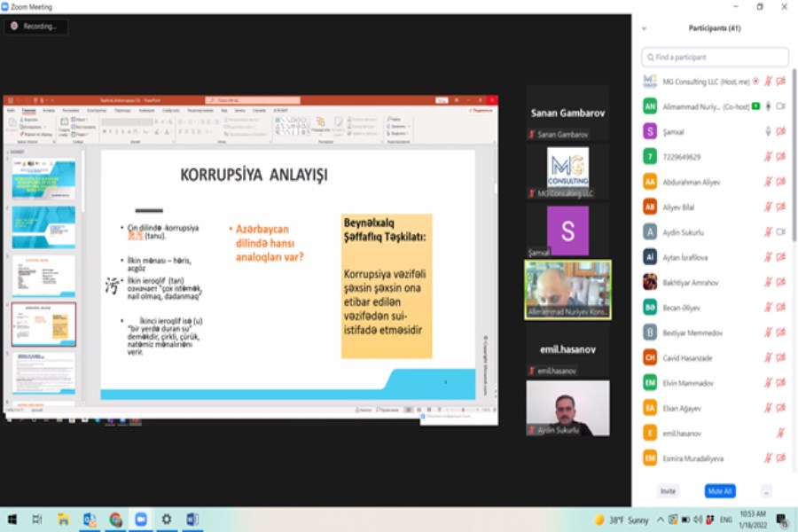Adjust the PowerPoint zoom slider in the status bar
Screen dimensions: 798x532
(x=463, y=410)
